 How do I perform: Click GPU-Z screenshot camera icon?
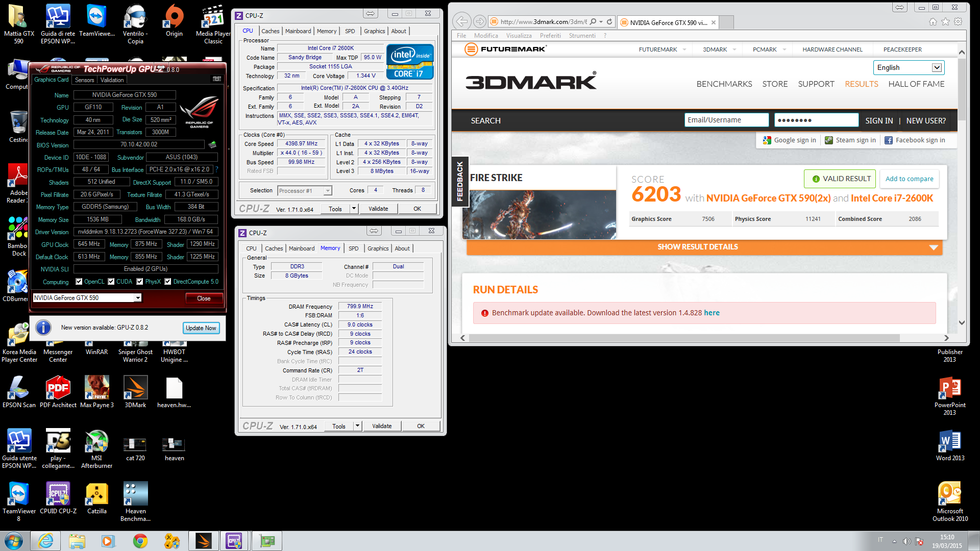(217, 79)
